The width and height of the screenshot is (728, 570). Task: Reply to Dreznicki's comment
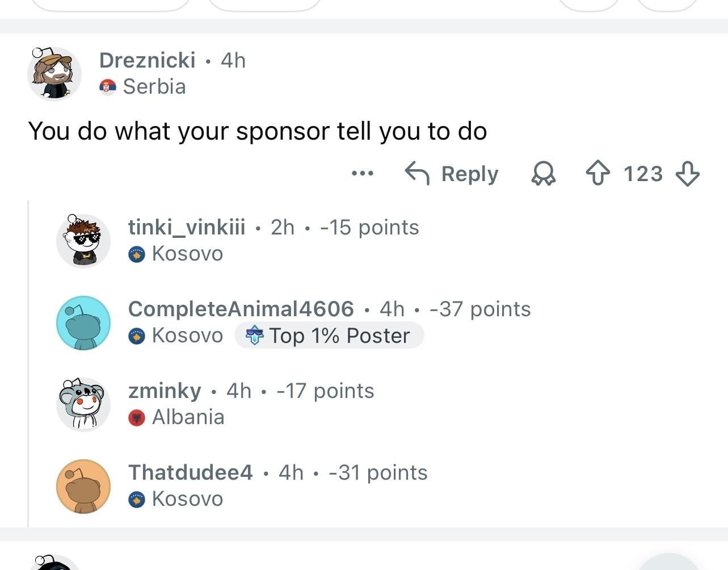tap(452, 173)
